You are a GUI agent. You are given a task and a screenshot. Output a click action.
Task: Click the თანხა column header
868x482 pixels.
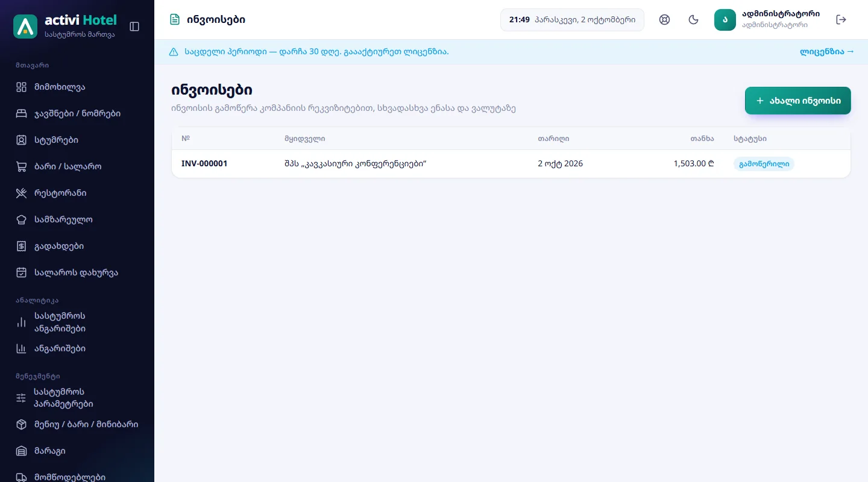702,139
